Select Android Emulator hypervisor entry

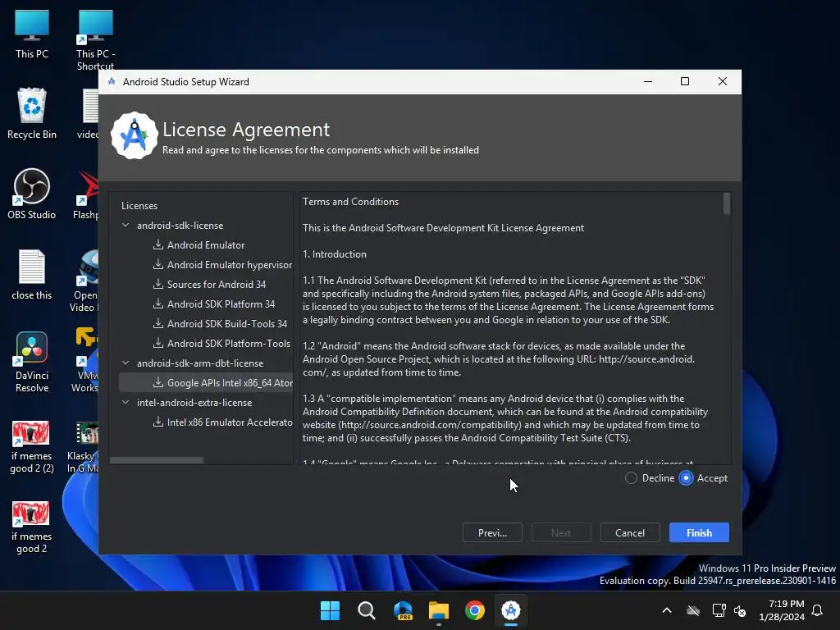[x=230, y=265]
